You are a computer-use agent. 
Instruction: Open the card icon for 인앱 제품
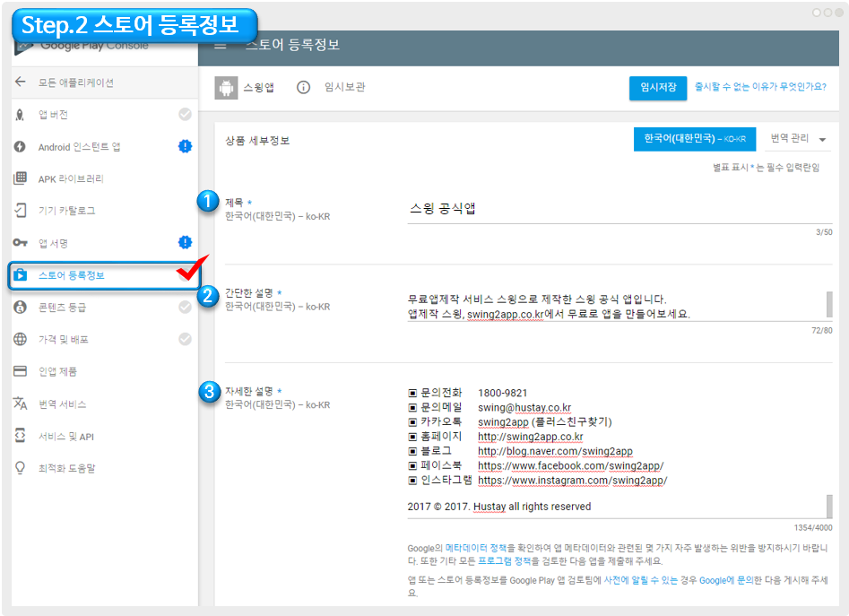click(20, 371)
